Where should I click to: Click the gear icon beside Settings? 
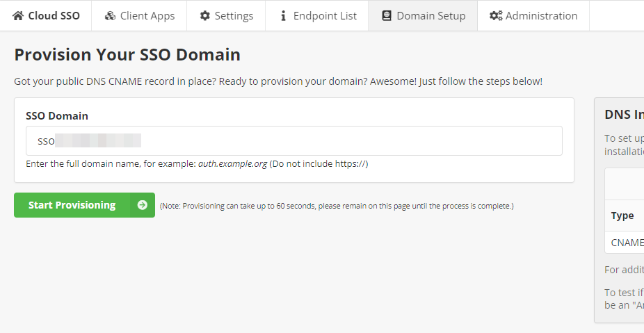(x=204, y=15)
